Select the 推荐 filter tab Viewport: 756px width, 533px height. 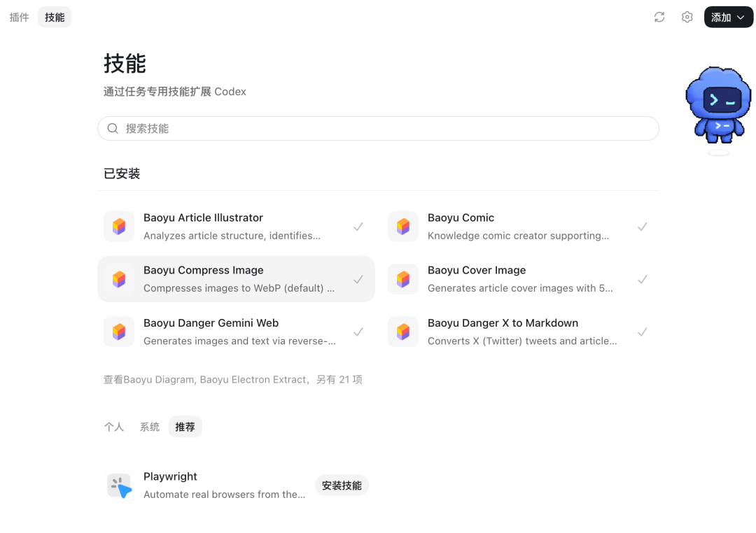(185, 427)
